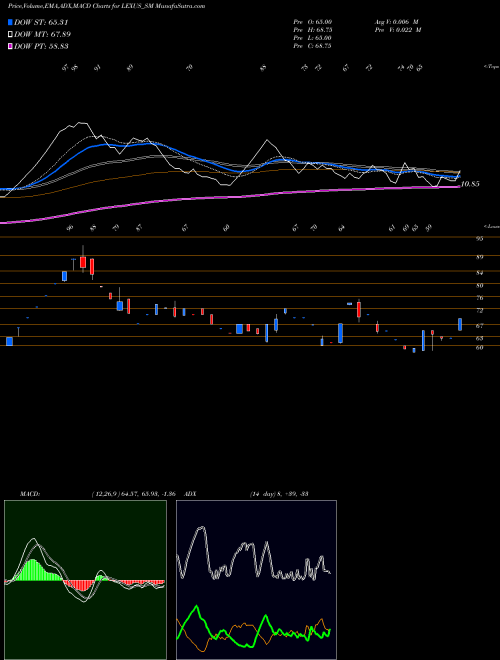The width and height of the screenshot is (500, 660).
Task: Click the 'Pre H: 68.75' value
Action: coord(312,30)
